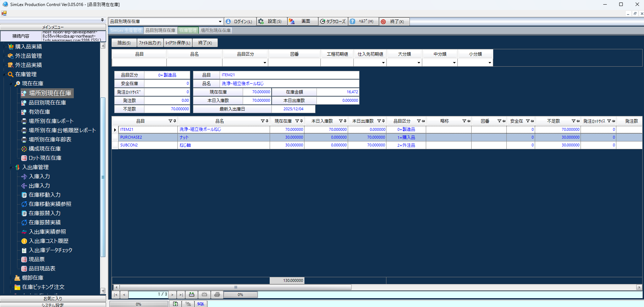Click the ファイル出力(F) file output button
The image size is (644, 307).
(x=150, y=43)
